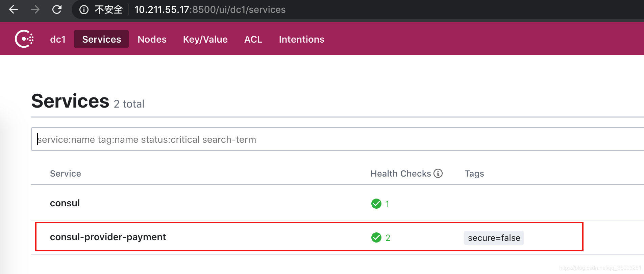Click the secure=false tag
644x274 pixels.
click(x=494, y=238)
